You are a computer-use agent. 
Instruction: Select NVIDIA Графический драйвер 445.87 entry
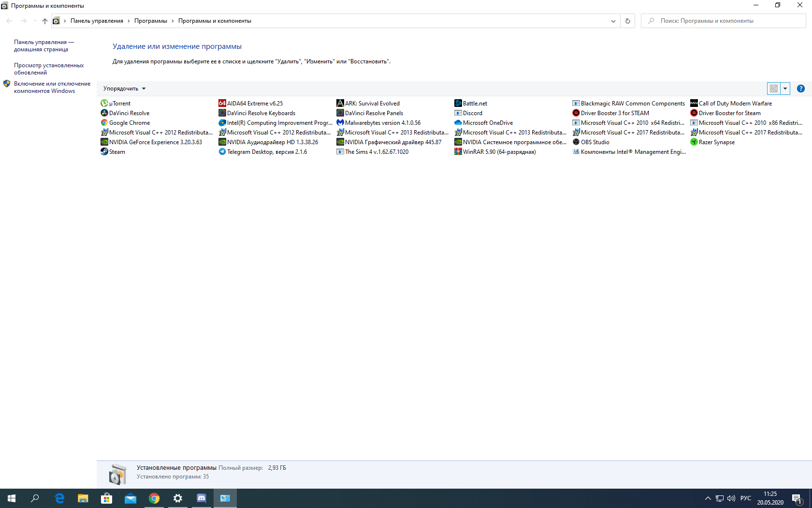(x=389, y=142)
